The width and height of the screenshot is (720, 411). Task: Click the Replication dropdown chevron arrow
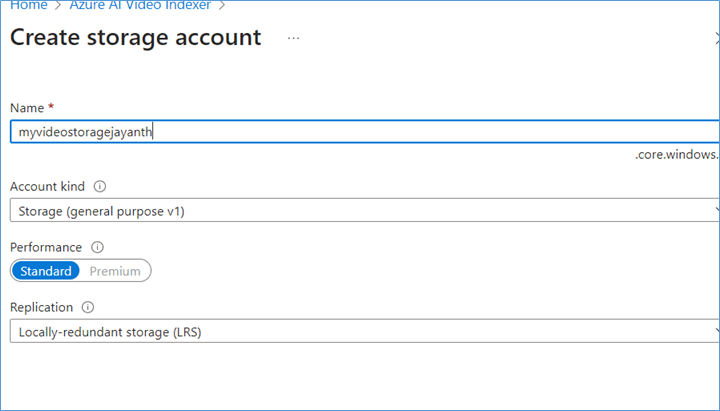(717, 331)
